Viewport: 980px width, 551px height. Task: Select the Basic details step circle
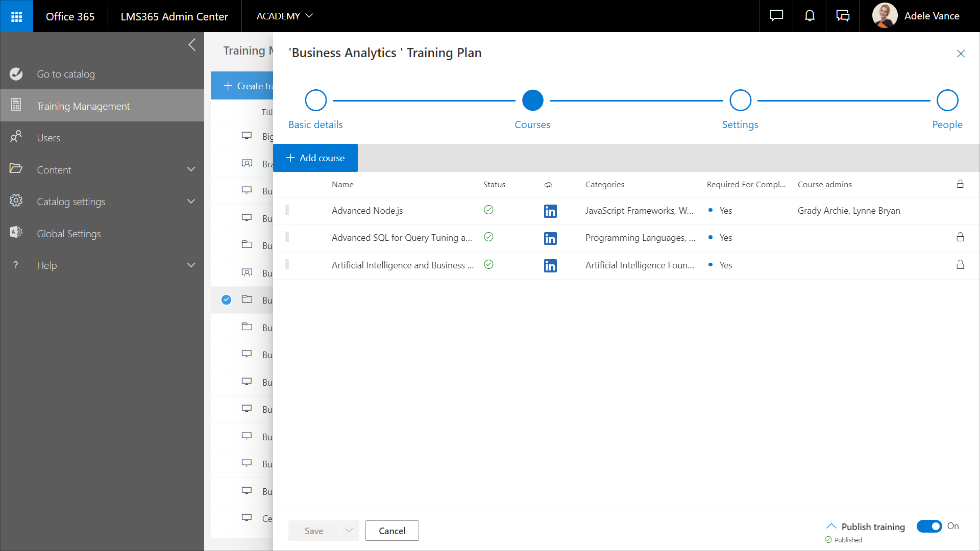pos(315,101)
